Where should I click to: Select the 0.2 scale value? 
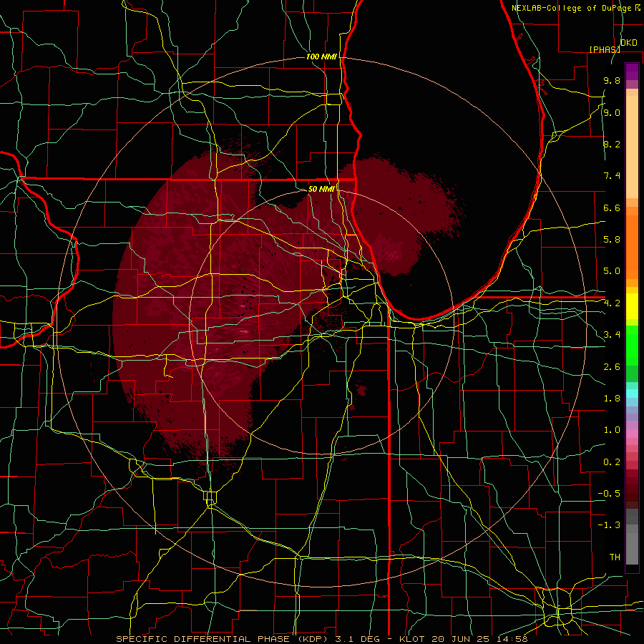click(x=612, y=462)
